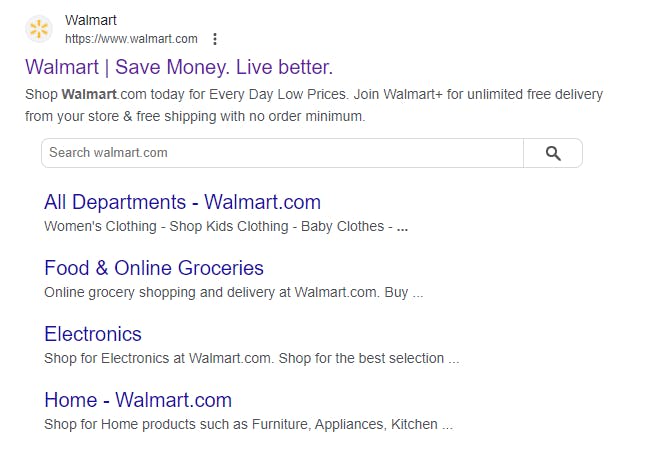Focus the "Search walmart.com" input field
Image resolution: width=654 pixels, height=457 pixels.
coord(282,153)
